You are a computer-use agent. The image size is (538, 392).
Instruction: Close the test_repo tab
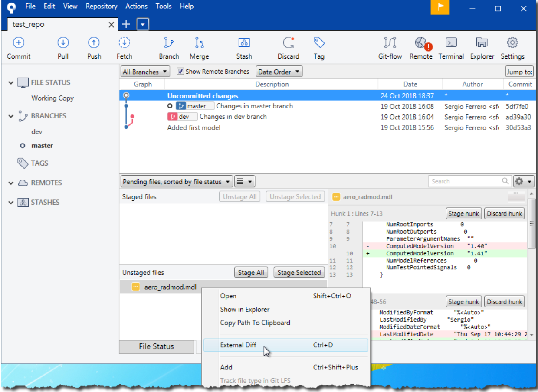coord(112,25)
